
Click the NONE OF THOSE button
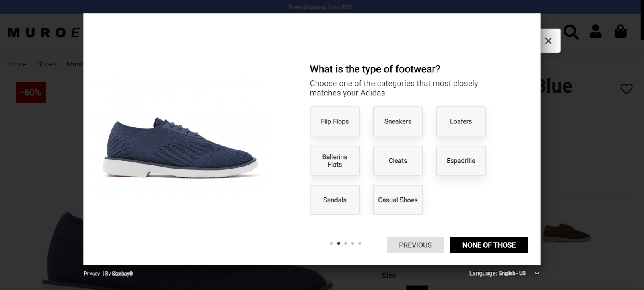pos(489,245)
